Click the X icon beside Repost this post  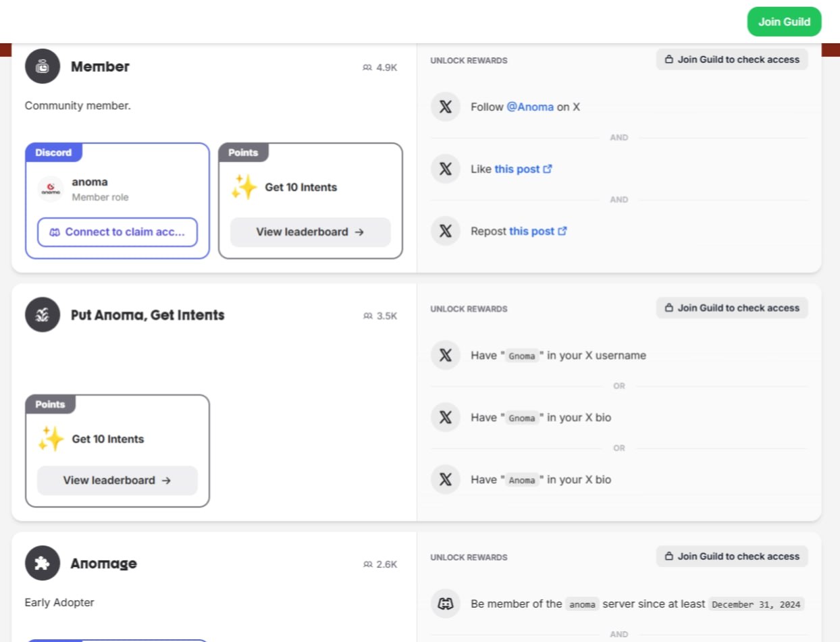coord(446,231)
